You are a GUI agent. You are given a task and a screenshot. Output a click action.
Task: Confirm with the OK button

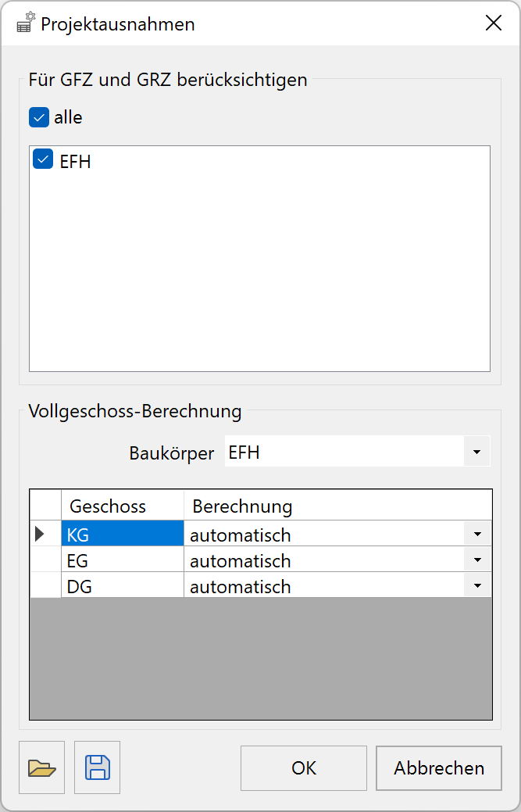pyautogui.click(x=304, y=768)
